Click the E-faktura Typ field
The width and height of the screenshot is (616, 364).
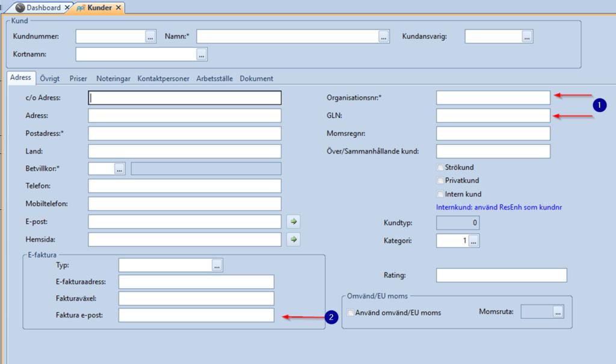point(165,265)
